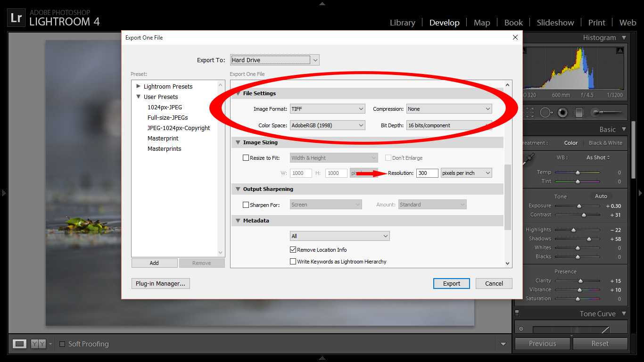Switch to the Print module
The height and width of the screenshot is (362, 644).
596,23
